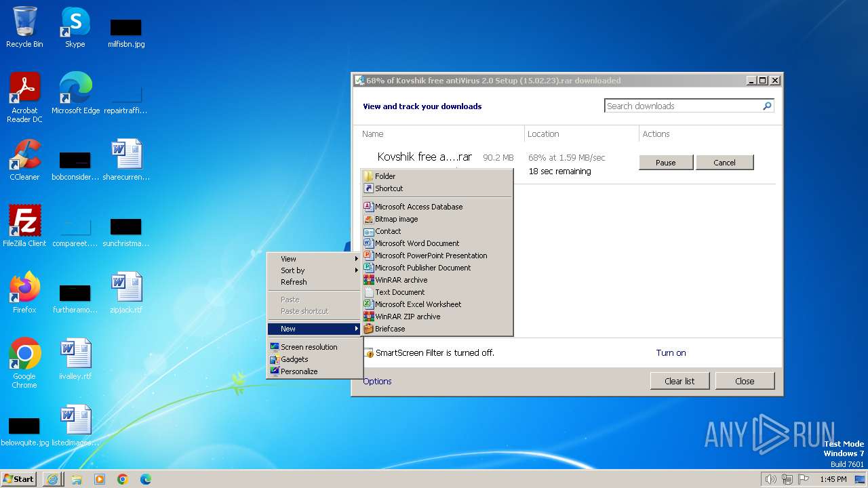The image size is (868, 488).
Task: Open Microsoft Edge desktop shortcut
Action: (x=75, y=94)
